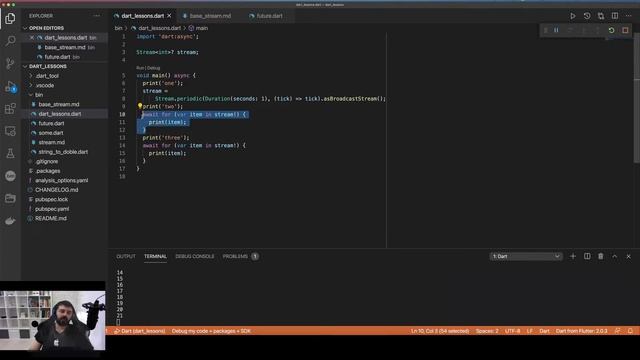Open changes compare icon in editor toolbar

(x=601, y=16)
